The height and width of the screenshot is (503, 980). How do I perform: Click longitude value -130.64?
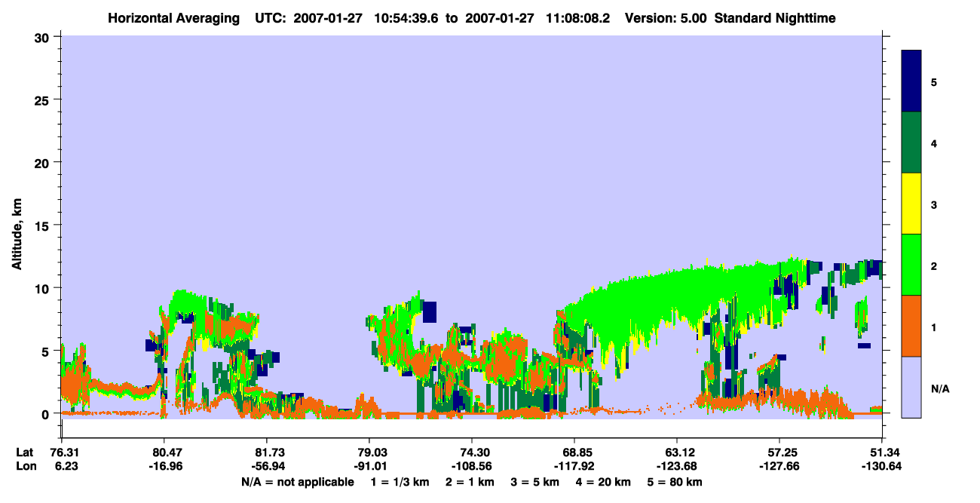(x=882, y=466)
